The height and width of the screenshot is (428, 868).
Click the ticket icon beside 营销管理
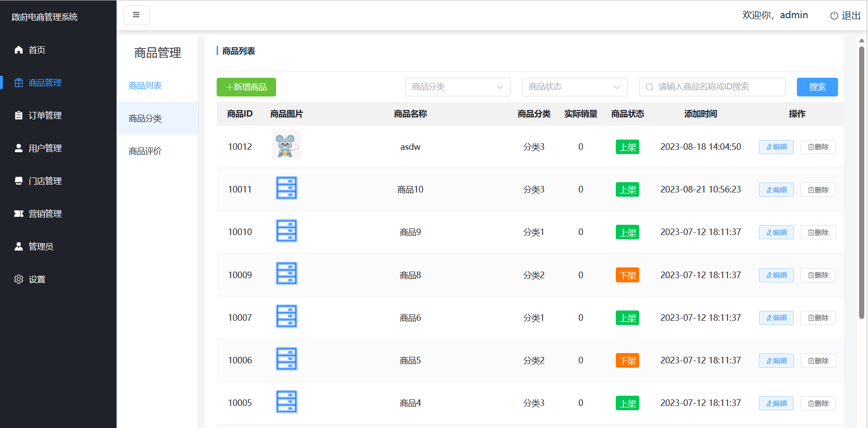19,214
